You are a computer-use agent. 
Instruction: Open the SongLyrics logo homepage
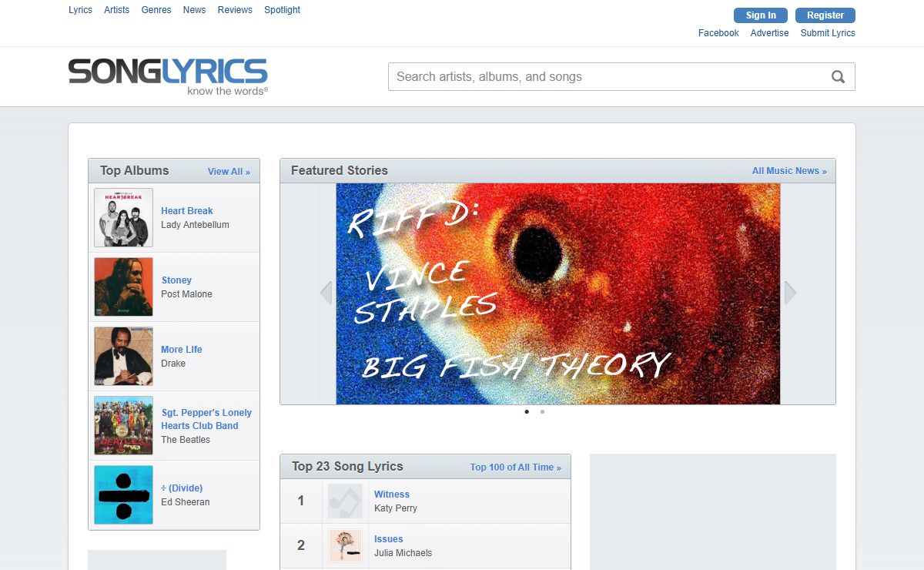click(168, 76)
